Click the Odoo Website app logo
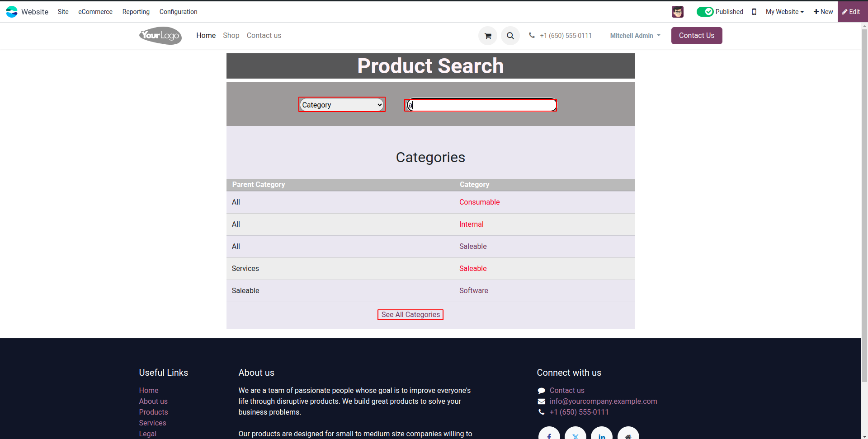868x439 pixels. click(x=12, y=12)
